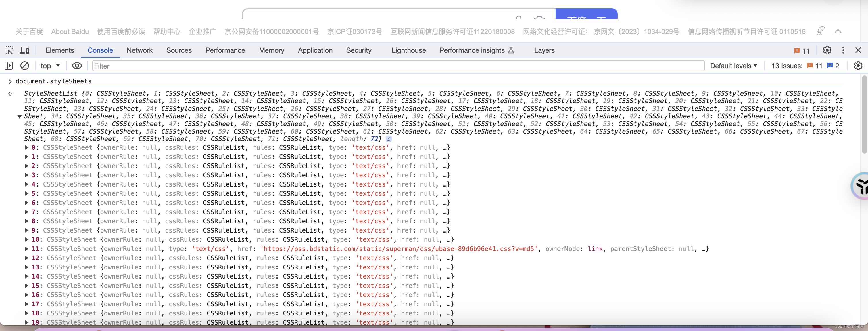Expand the document.styleSheets input chevron

[10, 81]
